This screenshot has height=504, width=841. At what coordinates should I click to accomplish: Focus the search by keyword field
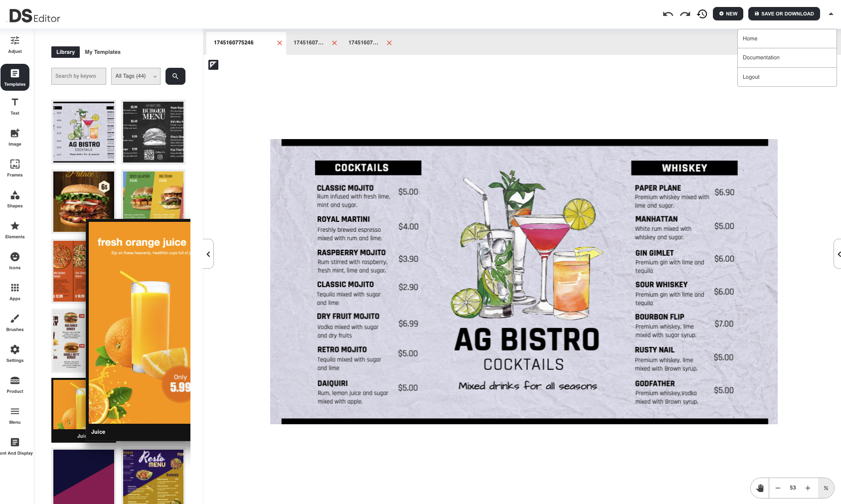(79, 76)
